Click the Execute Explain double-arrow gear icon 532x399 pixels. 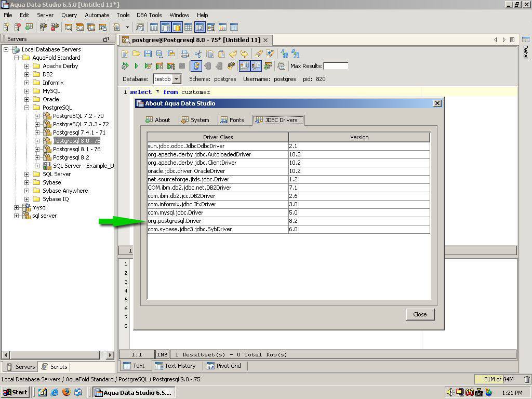point(125,66)
